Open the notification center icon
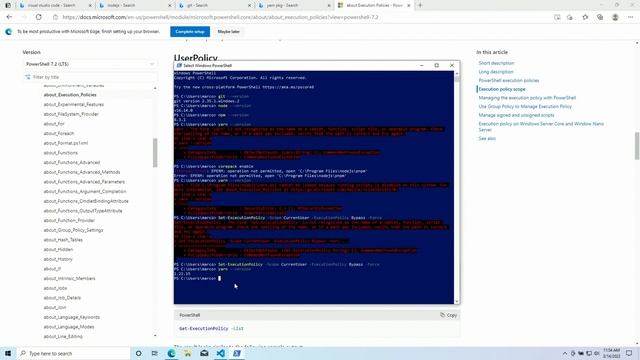Image resolution: width=640 pixels, height=360 pixels. (629, 353)
